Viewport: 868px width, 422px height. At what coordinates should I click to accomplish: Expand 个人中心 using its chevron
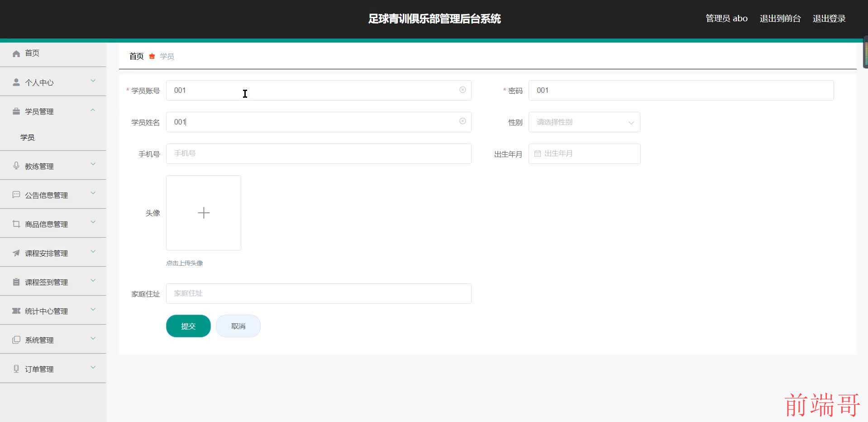(x=93, y=81)
